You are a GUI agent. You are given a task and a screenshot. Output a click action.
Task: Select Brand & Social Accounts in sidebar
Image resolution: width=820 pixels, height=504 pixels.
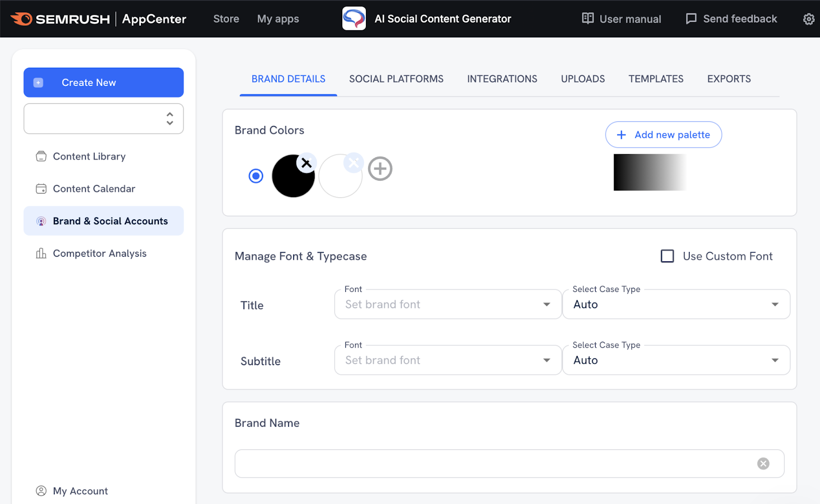coord(110,221)
